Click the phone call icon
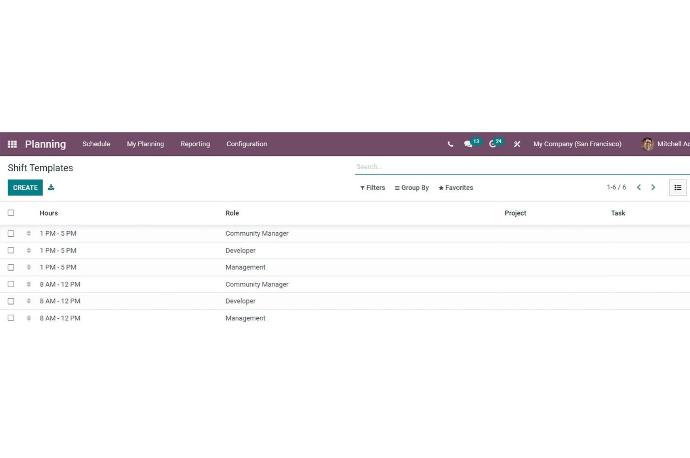The image size is (690, 458). click(x=450, y=144)
